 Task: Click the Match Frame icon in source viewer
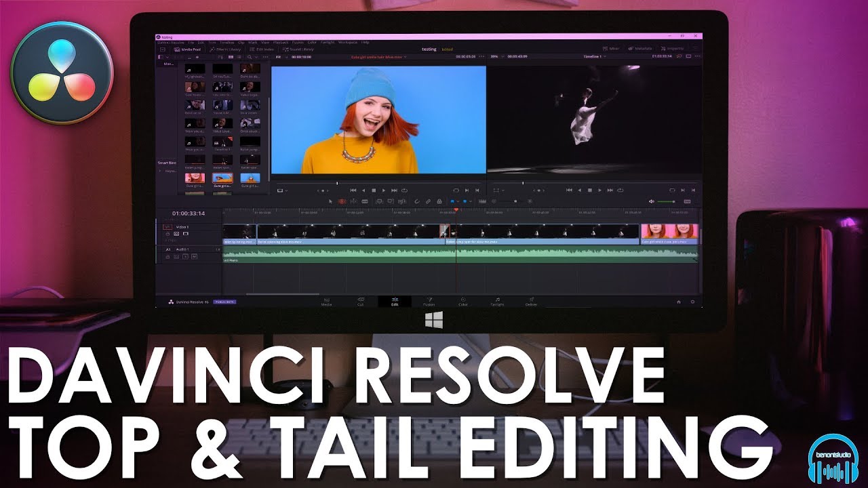click(456, 190)
